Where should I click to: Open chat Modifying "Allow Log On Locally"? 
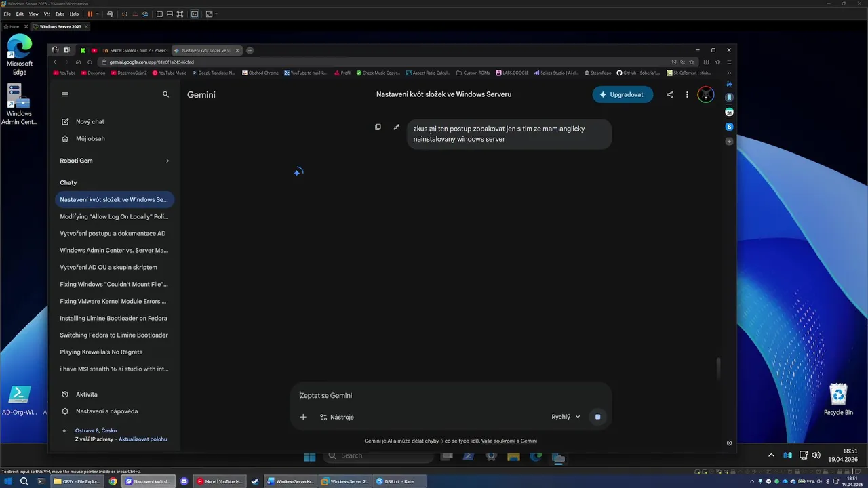114,216
